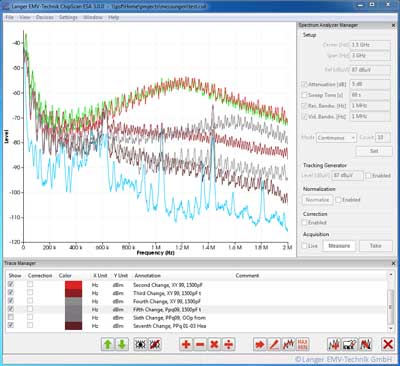
Task: Click the Attenuation value field showing 5 dB
Action: coord(370,84)
